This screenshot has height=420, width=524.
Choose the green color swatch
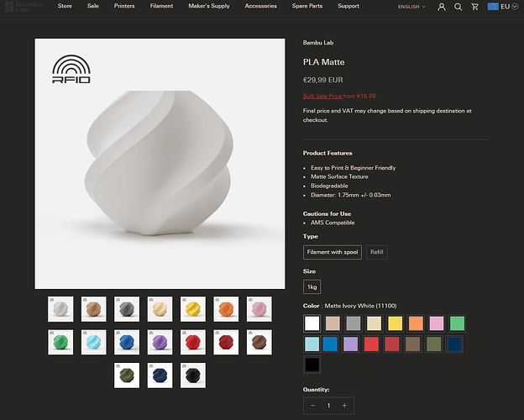point(457,323)
